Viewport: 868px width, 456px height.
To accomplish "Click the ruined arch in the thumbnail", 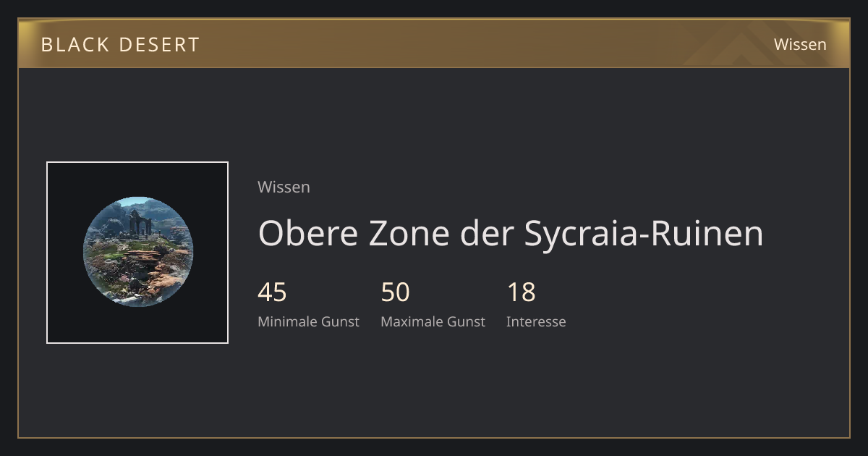I will tap(140, 222).
